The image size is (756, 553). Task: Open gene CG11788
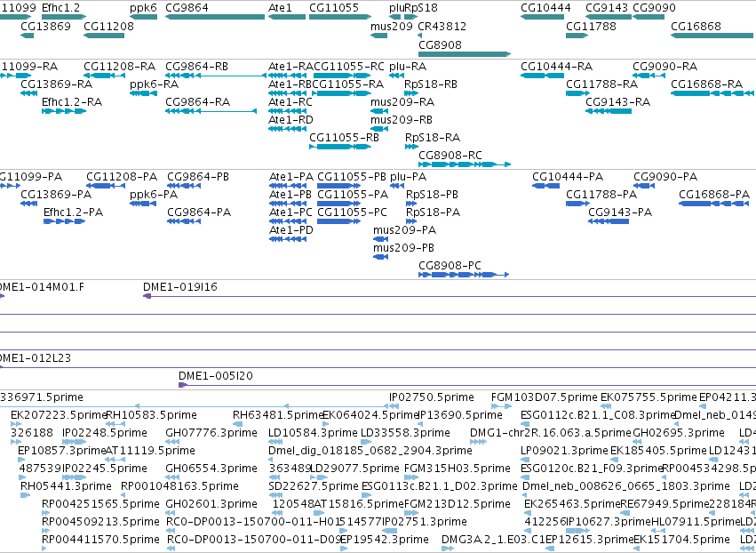[x=577, y=36]
